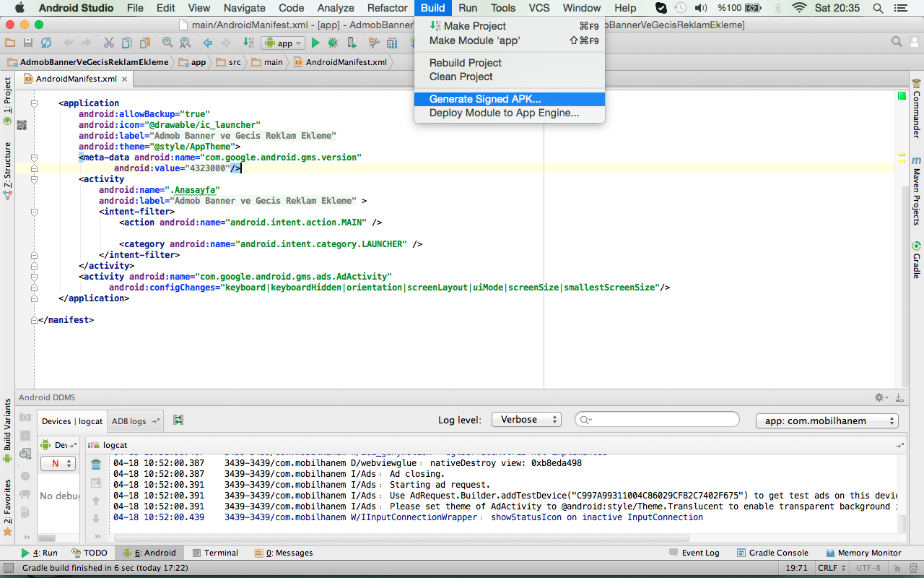Take a screenshot via DDMS camera icon
Screen dimensions: 924x578
coord(25,417)
